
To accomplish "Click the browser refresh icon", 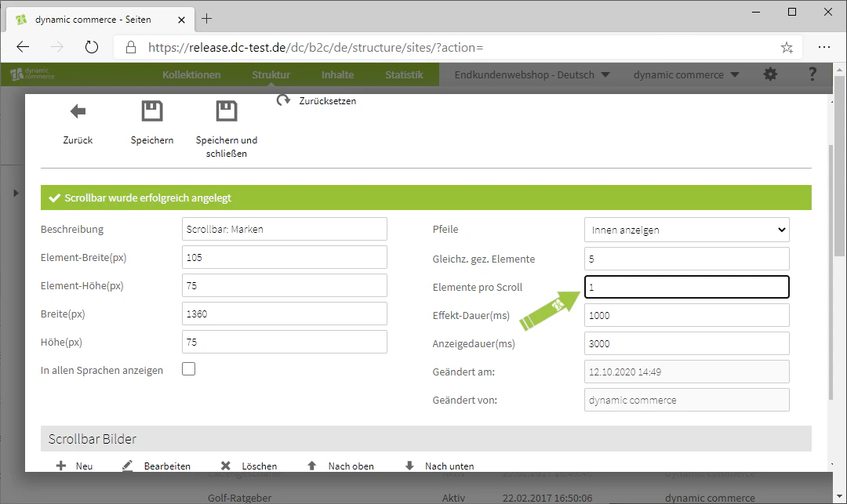I will tap(92, 47).
